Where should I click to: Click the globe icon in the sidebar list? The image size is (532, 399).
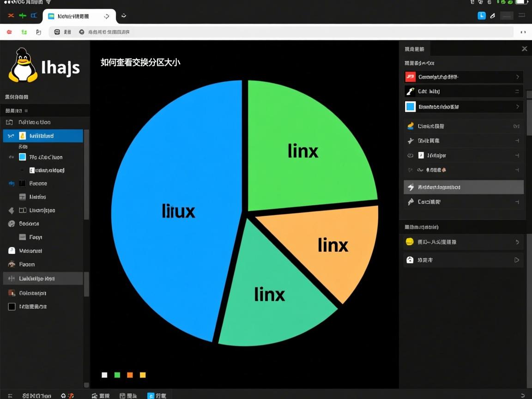11,224
